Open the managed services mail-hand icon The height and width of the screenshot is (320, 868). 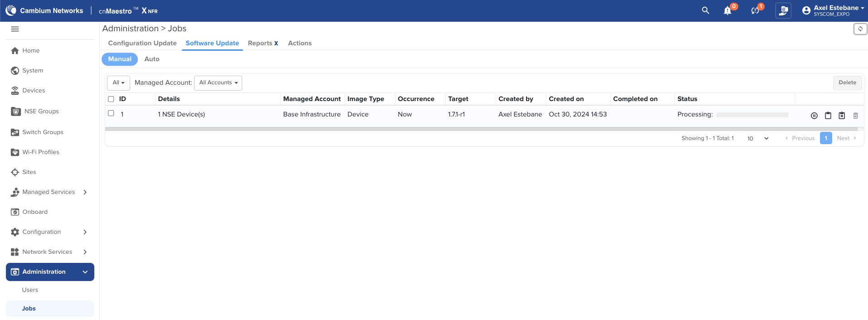(x=783, y=10)
